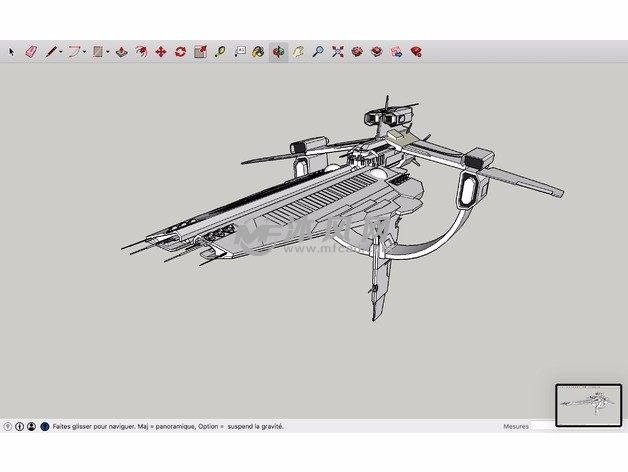Select the Scale tool
This screenshot has width=628, height=472.
199,51
